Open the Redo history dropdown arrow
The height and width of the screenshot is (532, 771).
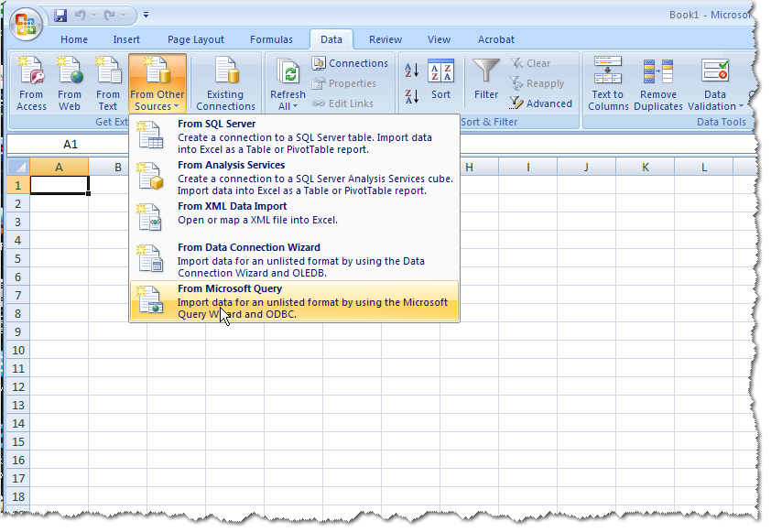click(123, 16)
